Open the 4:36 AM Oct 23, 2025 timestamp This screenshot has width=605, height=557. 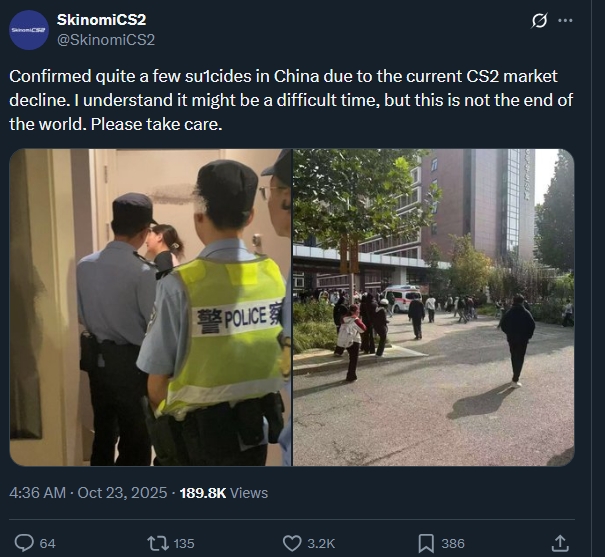pyautogui.click(x=88, y=493)
